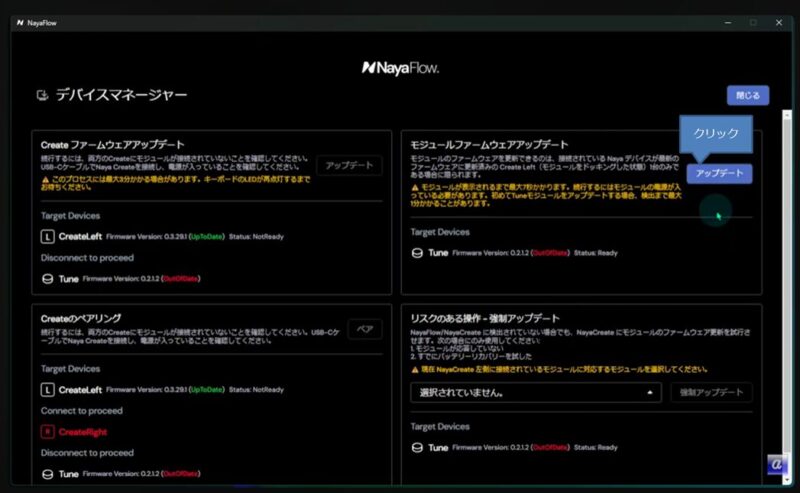
Task: Click the Tune icon in the forced update panel
Action: tap(417, 448)
